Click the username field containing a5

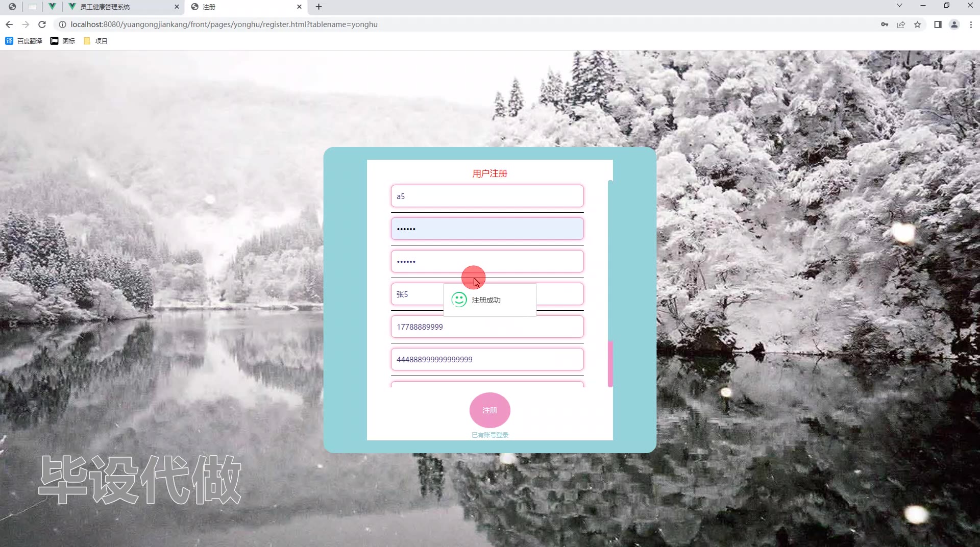tap(487, 196)
